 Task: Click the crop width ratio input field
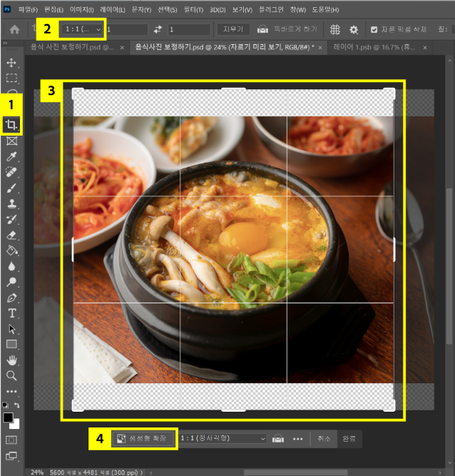pyautogui.click(x=127, y=29)
